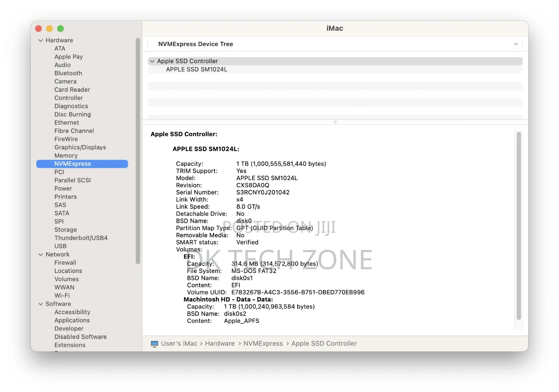Select APPLE SSD SM1024L in device tree

[x=197, y=69]
